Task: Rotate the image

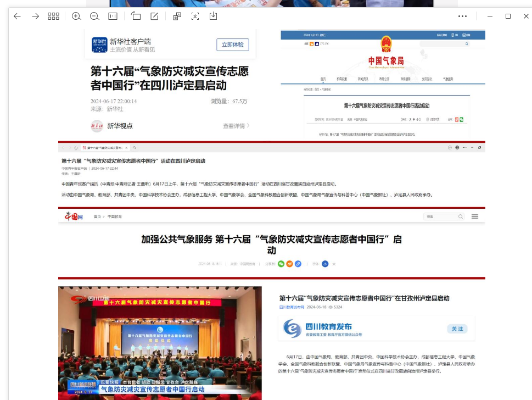Action: [x=136, y=16]
